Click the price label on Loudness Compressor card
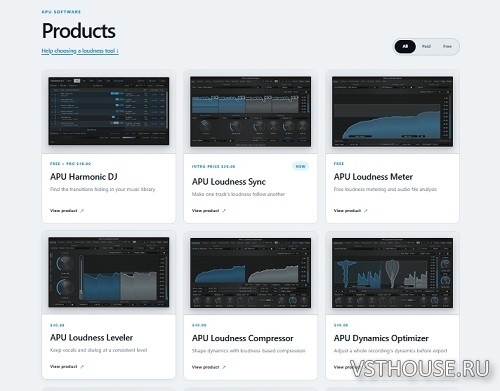Screen dimensions: 500x391 click(x=199, y=325)
